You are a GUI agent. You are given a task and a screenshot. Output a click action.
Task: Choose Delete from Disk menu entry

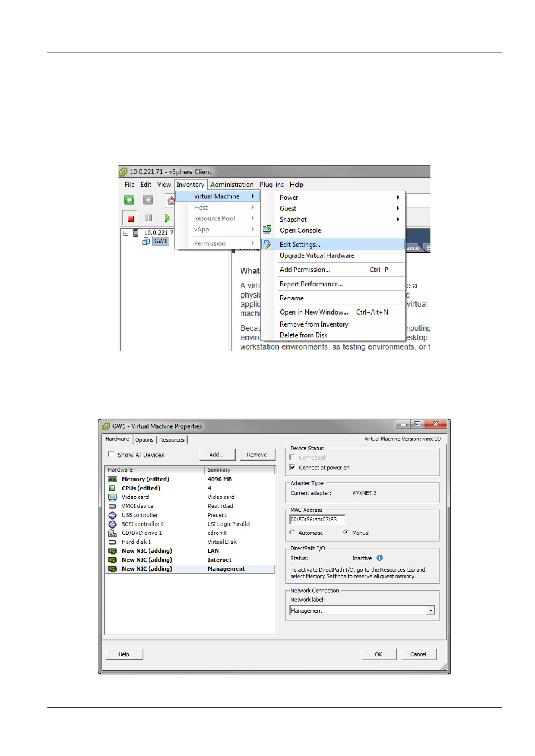pyautogui.click(x=333, y=335)
